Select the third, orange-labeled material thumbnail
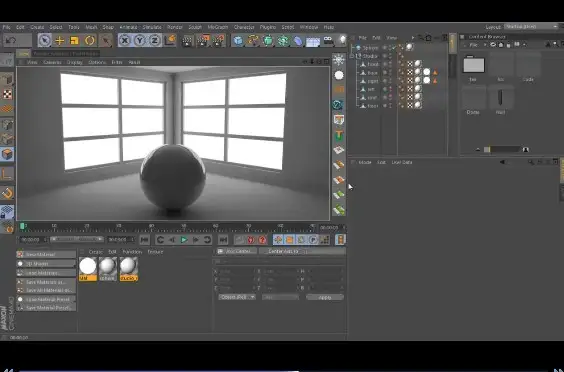Screen dimensions: 564x372 (129, 269)
